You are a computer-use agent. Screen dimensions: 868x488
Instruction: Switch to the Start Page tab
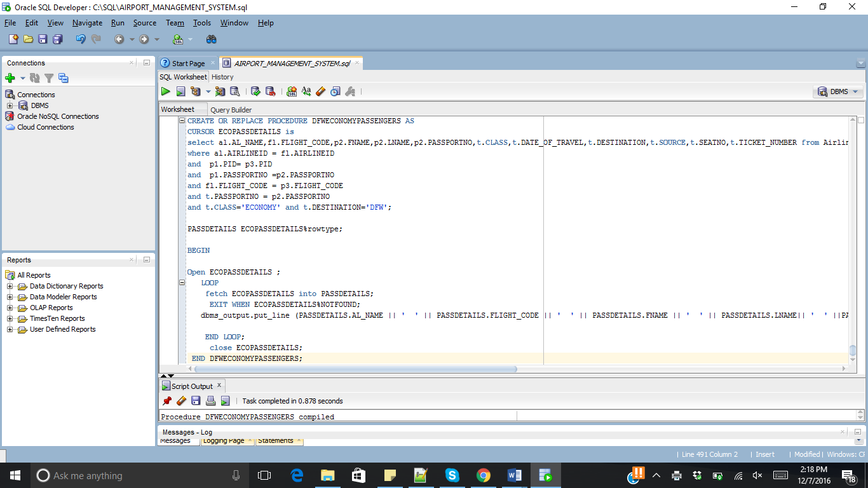coord(188,64)
